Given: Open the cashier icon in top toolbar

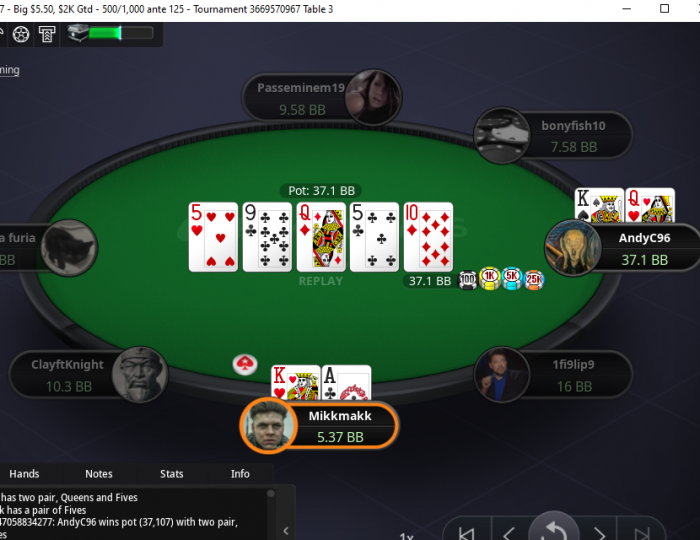Looking at the screenshot, I should click(47, 34).
